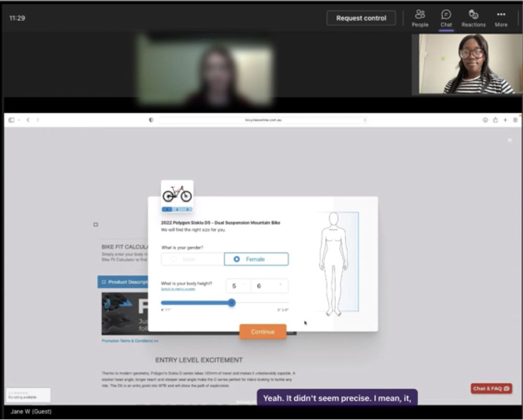Click the helmet promotion banner
This screenshot has width=523, height=420.
pyautogui.click(x=125, y=314)
